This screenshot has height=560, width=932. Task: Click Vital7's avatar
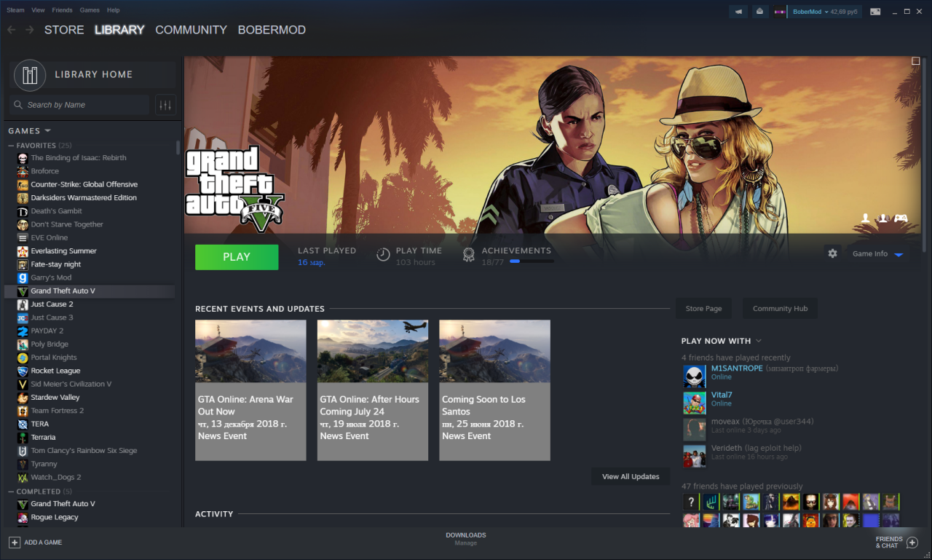click(695, 403)
